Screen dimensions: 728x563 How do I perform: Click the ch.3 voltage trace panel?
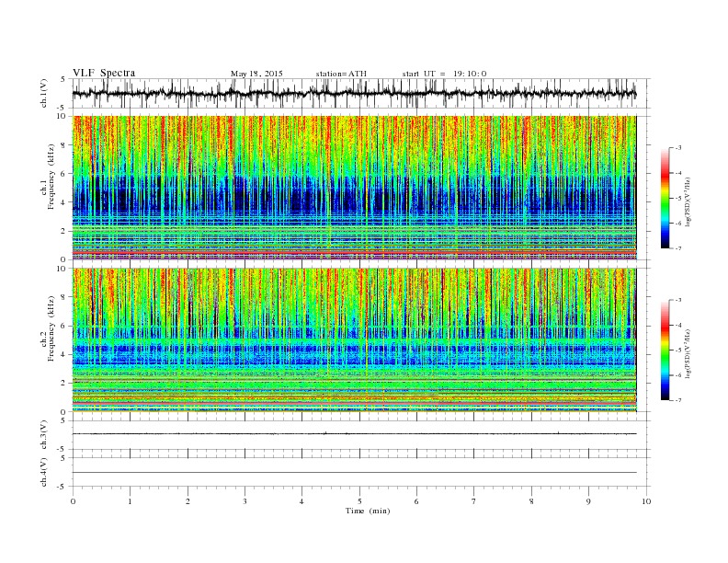click(361, 435)
